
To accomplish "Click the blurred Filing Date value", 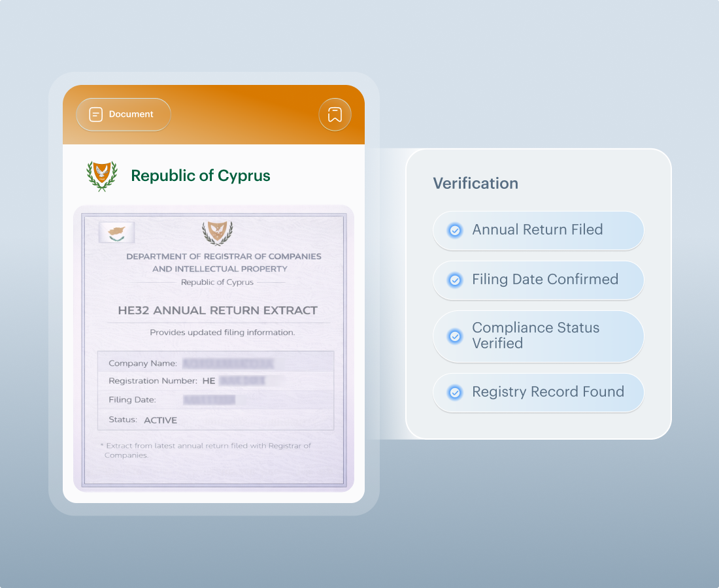I will click(x=209, y=400).
